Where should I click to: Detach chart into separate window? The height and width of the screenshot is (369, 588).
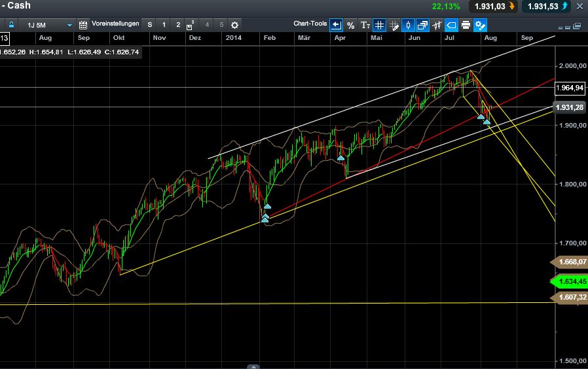577,26
